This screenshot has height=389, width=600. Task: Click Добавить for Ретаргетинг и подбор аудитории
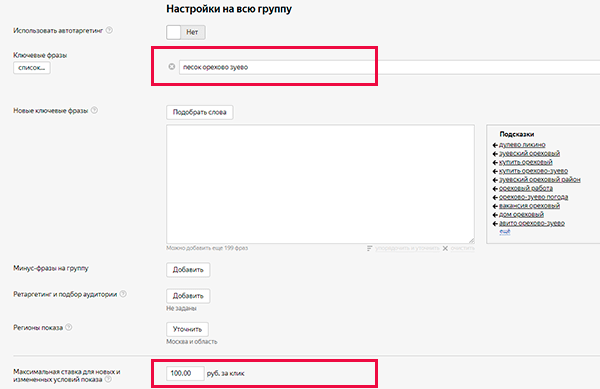188,296
